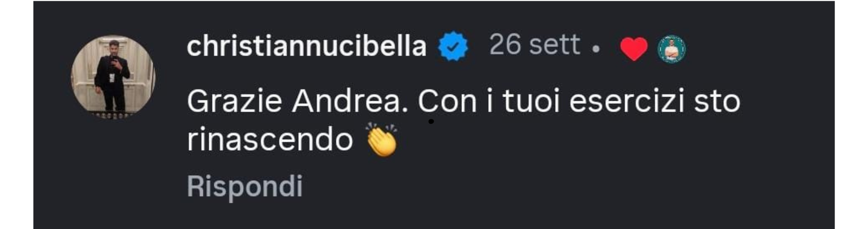Viewport: 868px width, 229px height.
Task: Open the small creator avatar beside the heart
Action: (671, 49)
